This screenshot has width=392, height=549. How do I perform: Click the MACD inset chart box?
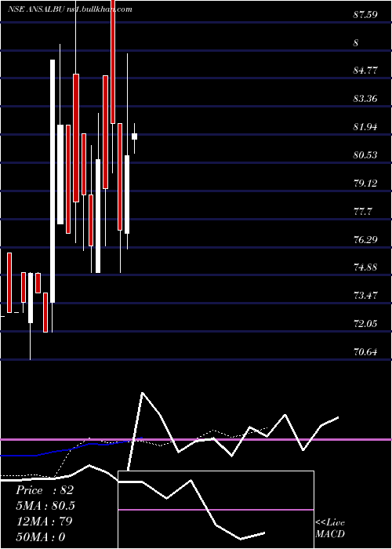pos(216,510)
